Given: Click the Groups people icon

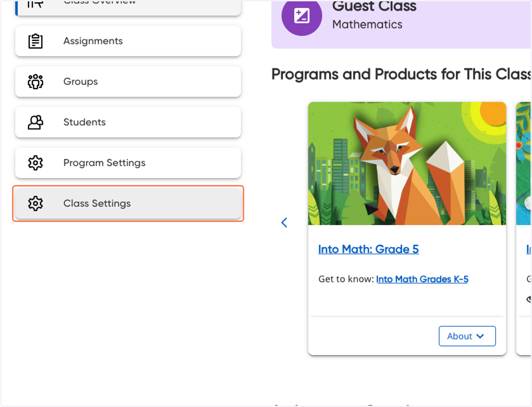Looking at the screenshot, I should coord(35,82).
